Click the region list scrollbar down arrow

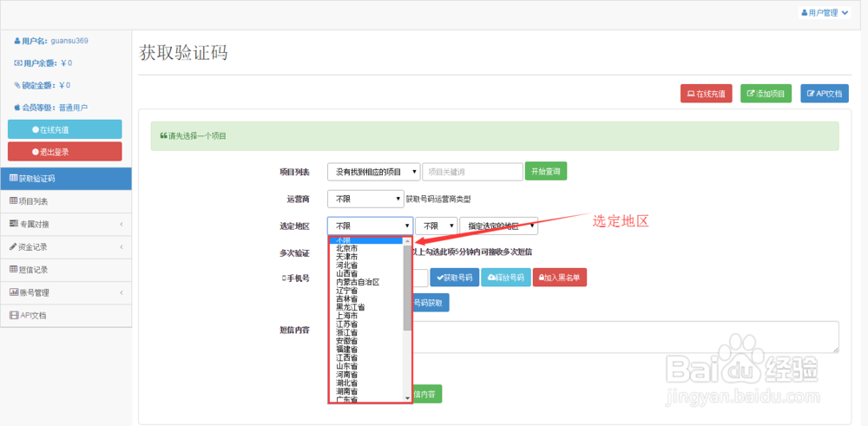click(407, 397)
